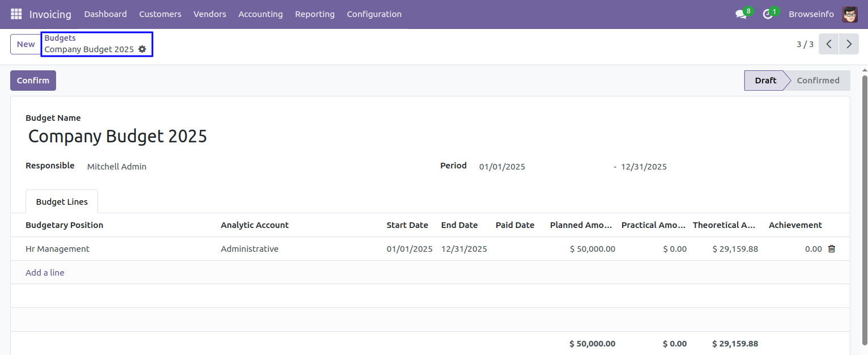Open the chat messages icon

(741, 14)
